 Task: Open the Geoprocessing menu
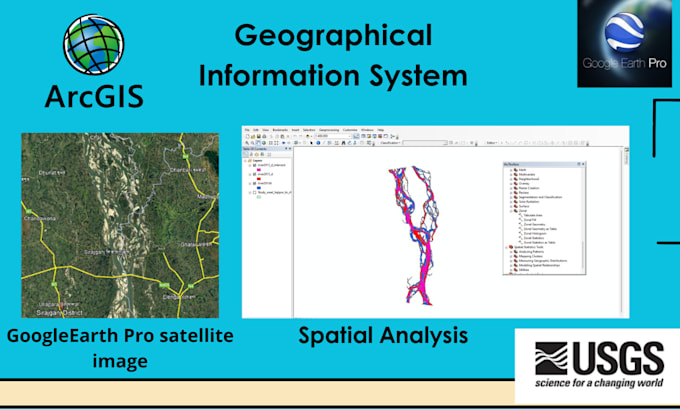tap(329, 130)
